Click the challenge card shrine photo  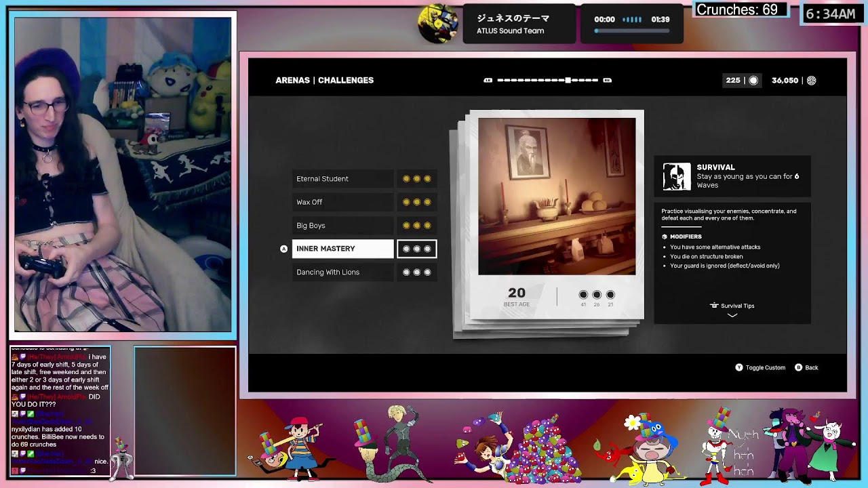coord(557,197)
